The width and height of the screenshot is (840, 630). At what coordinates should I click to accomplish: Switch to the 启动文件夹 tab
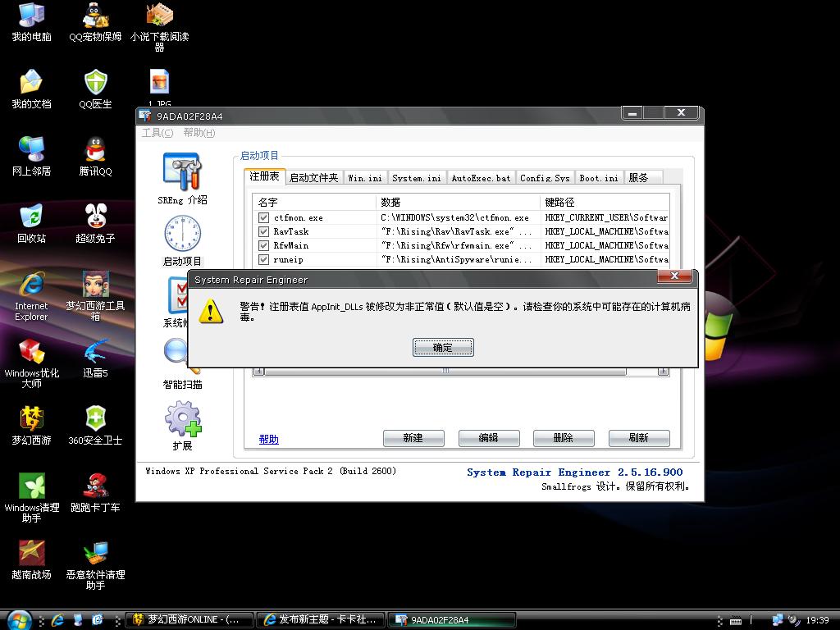pyautogui.click(x=314, y=178)
